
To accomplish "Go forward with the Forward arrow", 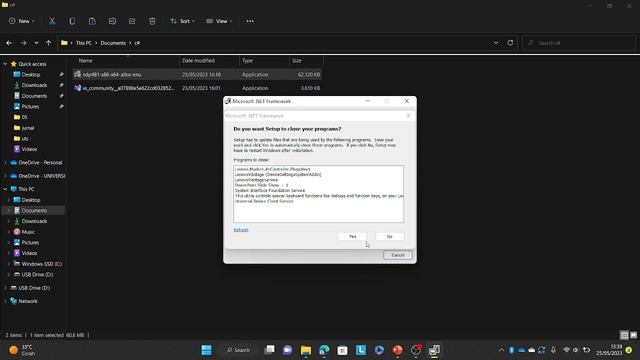I will point(23,43).
